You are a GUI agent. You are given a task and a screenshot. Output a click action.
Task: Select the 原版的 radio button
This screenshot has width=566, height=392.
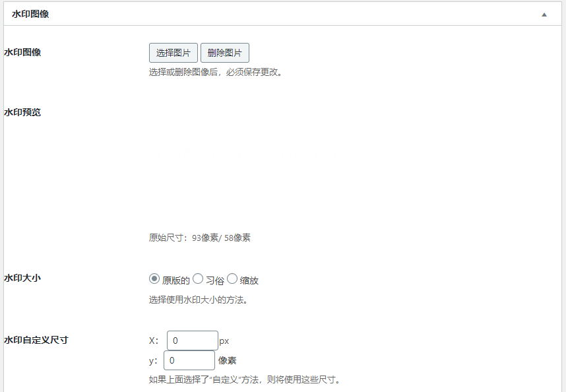pyautogui.click(x=155, y=279)
